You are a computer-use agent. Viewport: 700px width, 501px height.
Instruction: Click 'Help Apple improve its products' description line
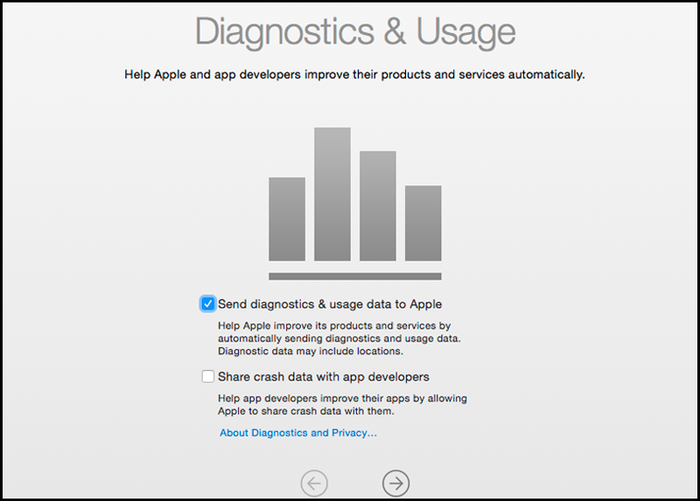click(x=334, y=326)
